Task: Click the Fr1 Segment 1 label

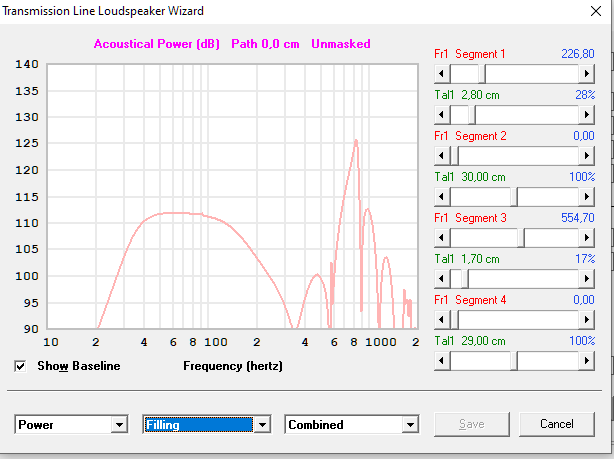Action: (470, 54)
